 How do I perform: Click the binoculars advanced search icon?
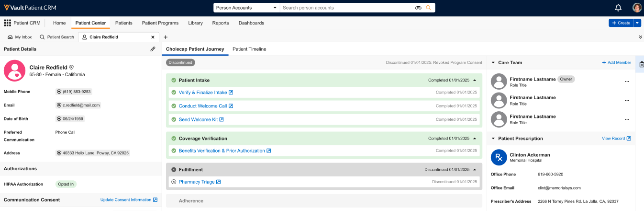click(x=418, y=8)
